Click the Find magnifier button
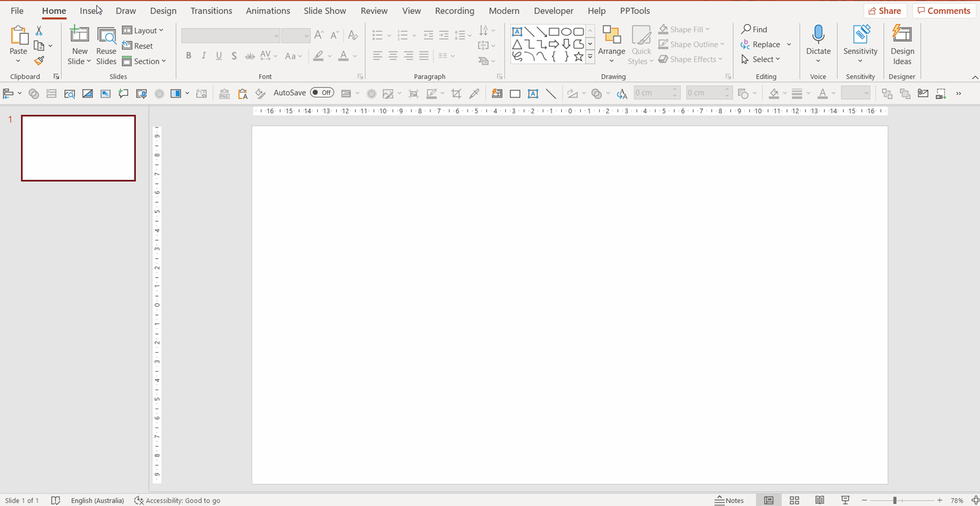This screenshot has height=506, width=980. point(754,29)
